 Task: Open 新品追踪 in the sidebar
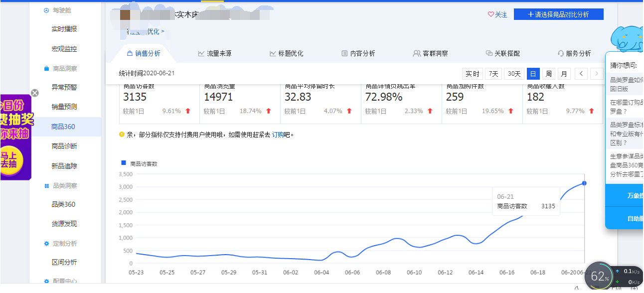pyautogui.click(x=64, y=166)
